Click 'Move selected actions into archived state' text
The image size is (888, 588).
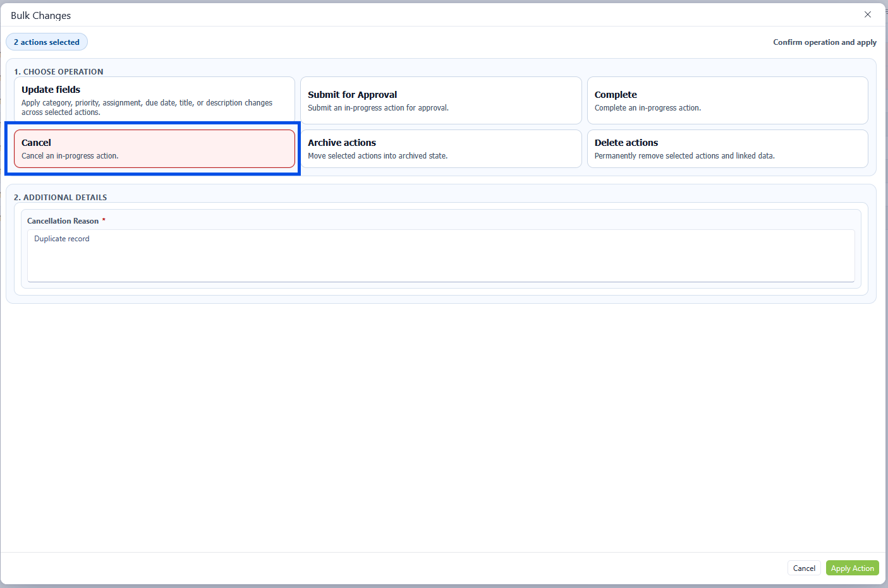coord(377,156)
